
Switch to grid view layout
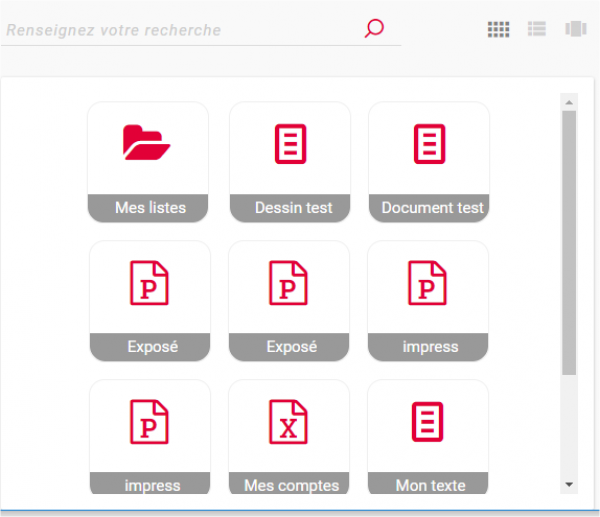click(x=498, y=29)
